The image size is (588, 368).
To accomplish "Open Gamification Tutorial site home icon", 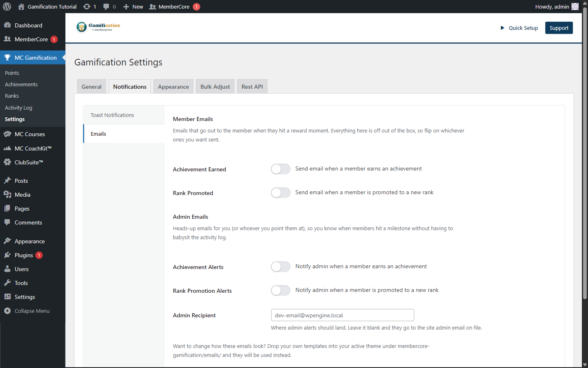I will click(x=21, y=7).
